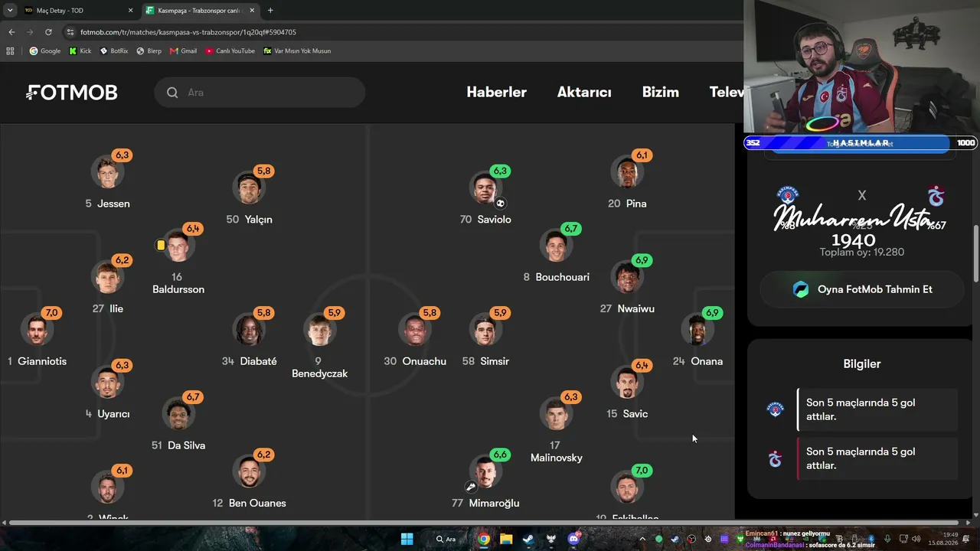Click Nwaiwu's player photo
The image size is (980, 551).
(627, 277)
